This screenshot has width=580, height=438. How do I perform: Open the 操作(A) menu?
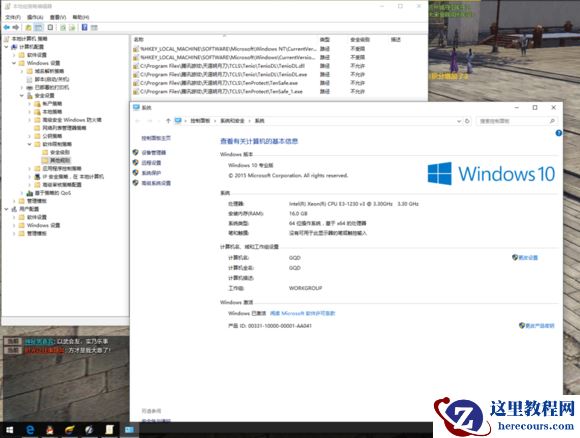click(35, 17)
